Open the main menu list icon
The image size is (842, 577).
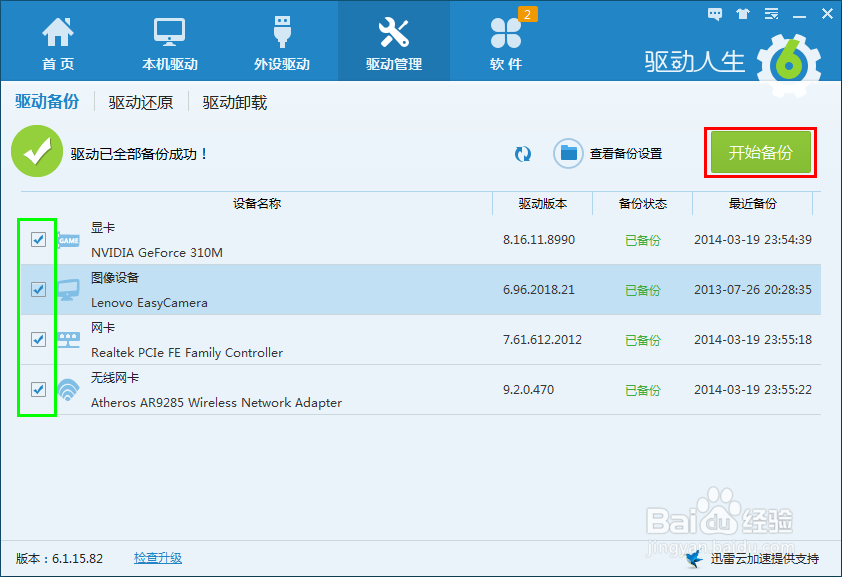coord(771,14)
